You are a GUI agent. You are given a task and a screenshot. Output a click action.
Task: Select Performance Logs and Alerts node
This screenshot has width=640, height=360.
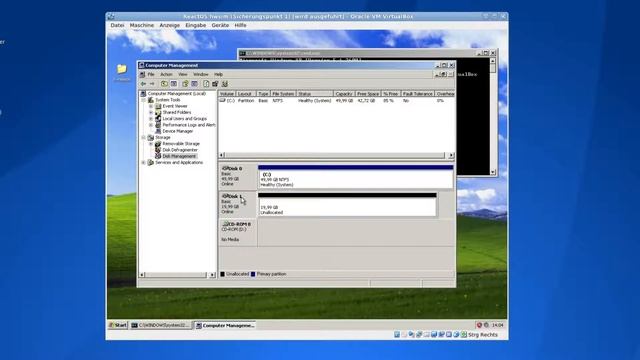[189, 125]
